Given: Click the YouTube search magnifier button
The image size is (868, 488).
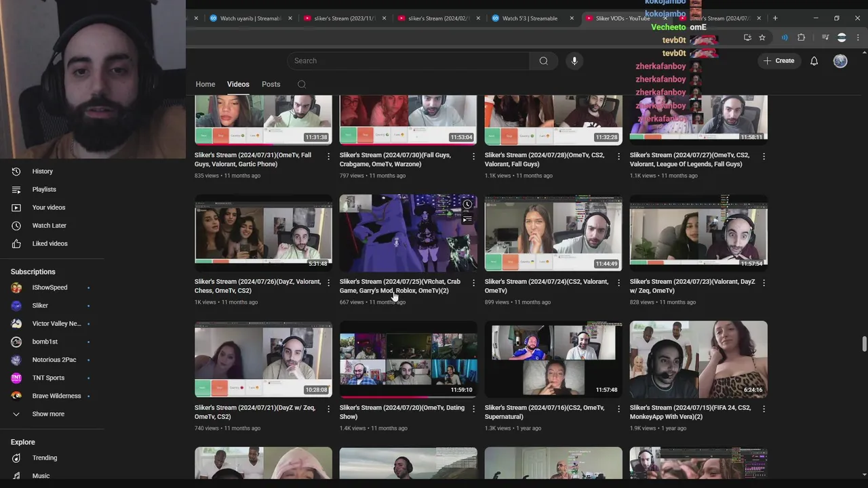Looking at the screenshot, I should (543, 61).
